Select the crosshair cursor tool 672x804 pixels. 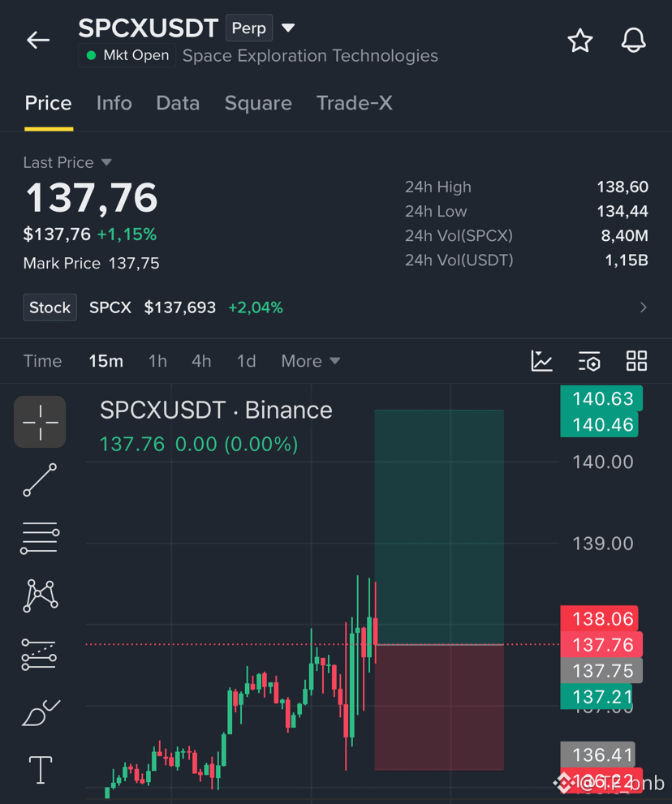(x=40, y=422)
